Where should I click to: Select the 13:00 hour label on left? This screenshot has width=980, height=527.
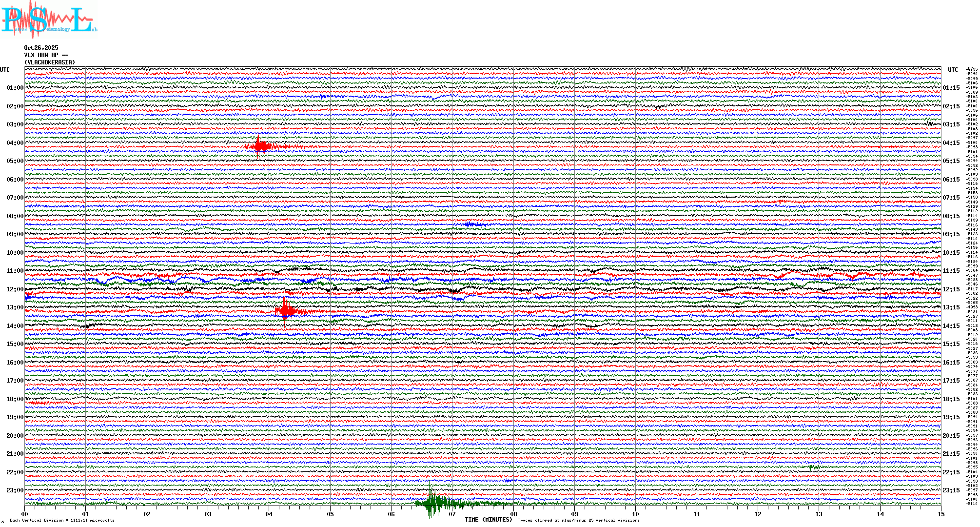point(15,307)
